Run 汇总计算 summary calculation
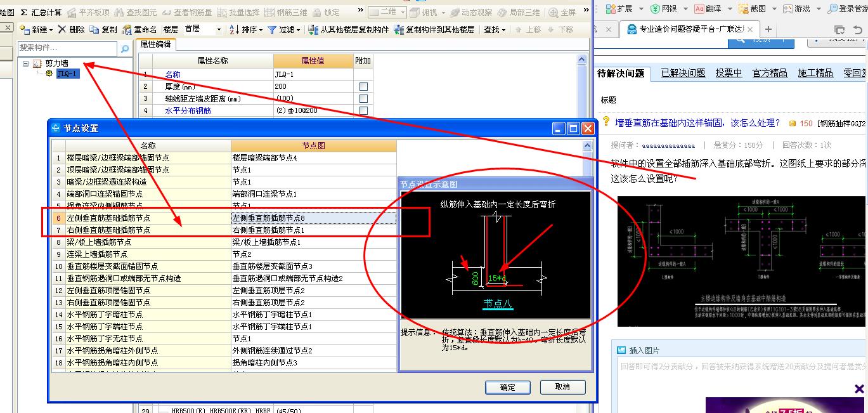This screenshot has width=868, height=413. (x=41, y=12)
